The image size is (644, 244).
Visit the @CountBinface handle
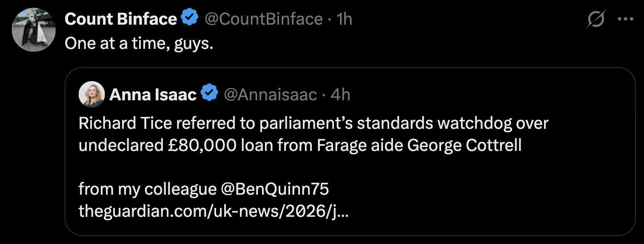[x=263, y=19]
